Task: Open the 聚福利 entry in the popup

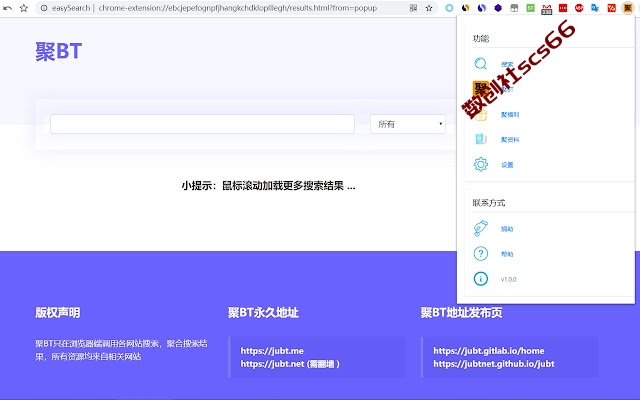Action: click(510, 115)
